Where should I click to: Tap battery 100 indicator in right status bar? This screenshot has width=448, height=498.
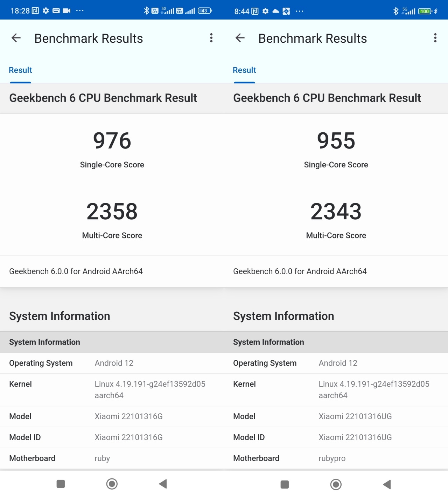pos(425,11)
